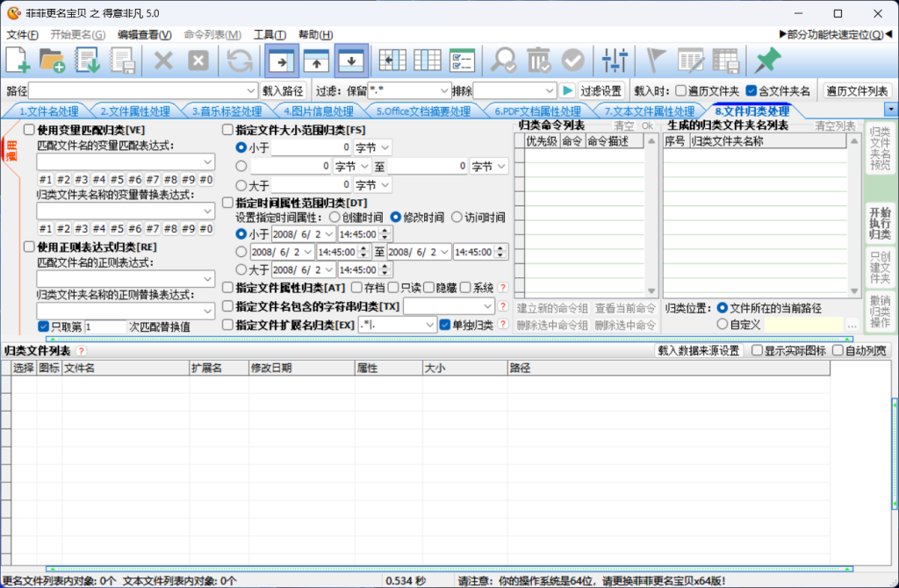Click the magnifier search toolbar icon

504,60
